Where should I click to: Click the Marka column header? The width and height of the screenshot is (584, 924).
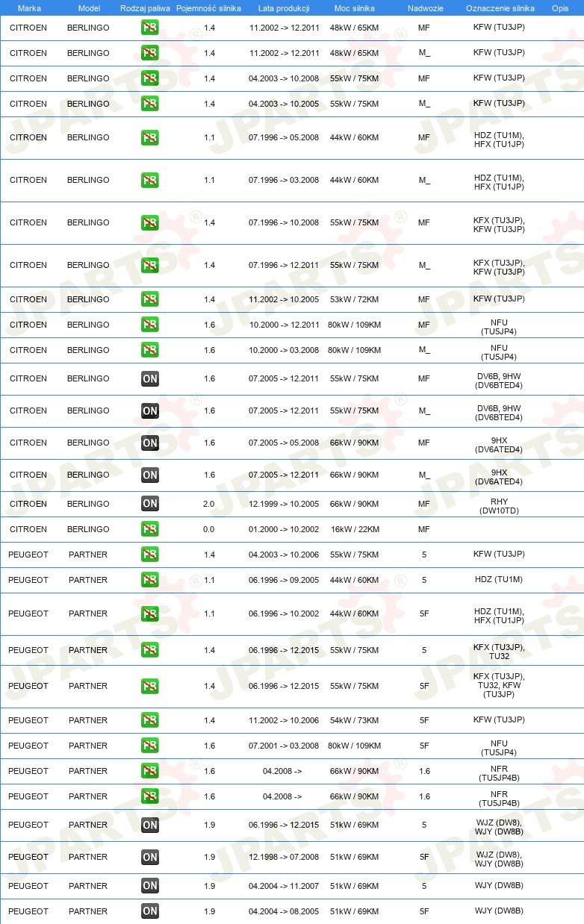pos(29,8)
